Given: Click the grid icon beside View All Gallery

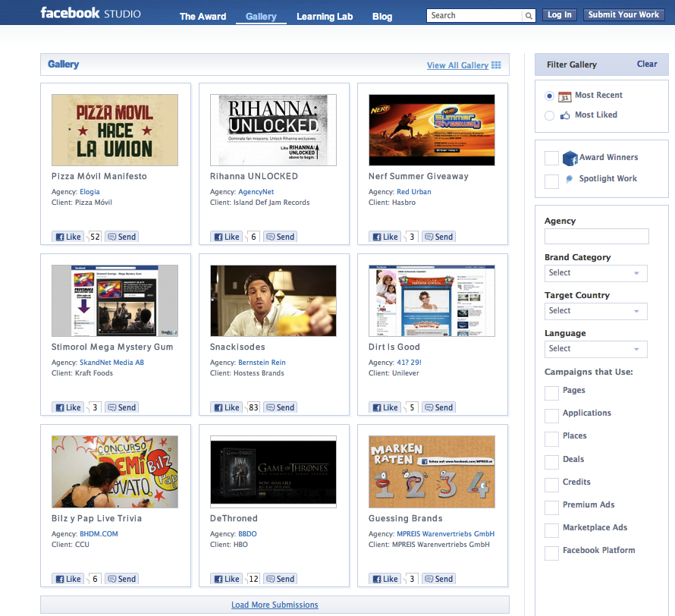Looking at the screenshot, I should click(496, 65).
